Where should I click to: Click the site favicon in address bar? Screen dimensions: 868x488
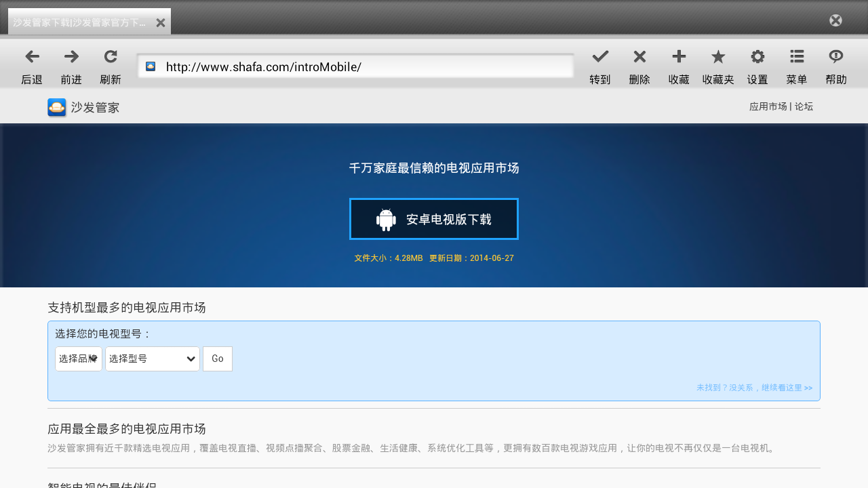tap(151, 66)
